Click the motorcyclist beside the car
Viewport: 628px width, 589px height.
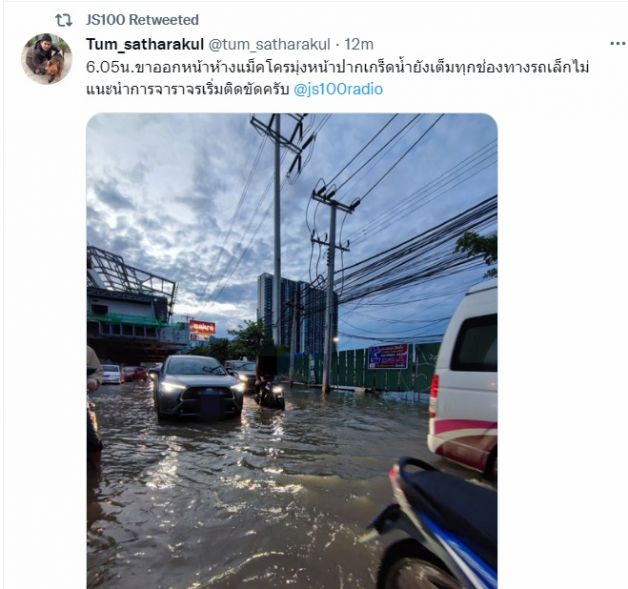[x=269, y=378]
